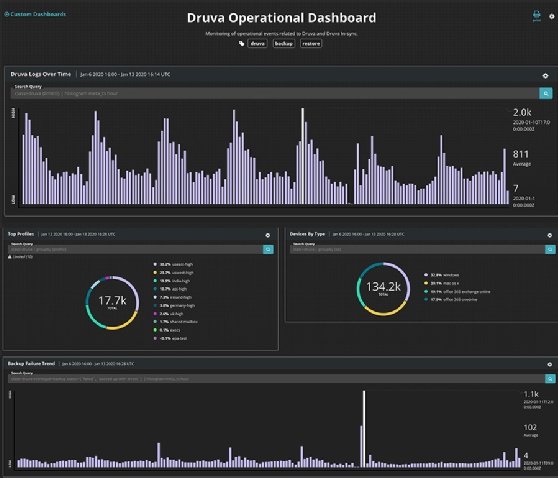Click the 102 average in Backup Failure Trend
Screen dimensions: 558x478
530,427
